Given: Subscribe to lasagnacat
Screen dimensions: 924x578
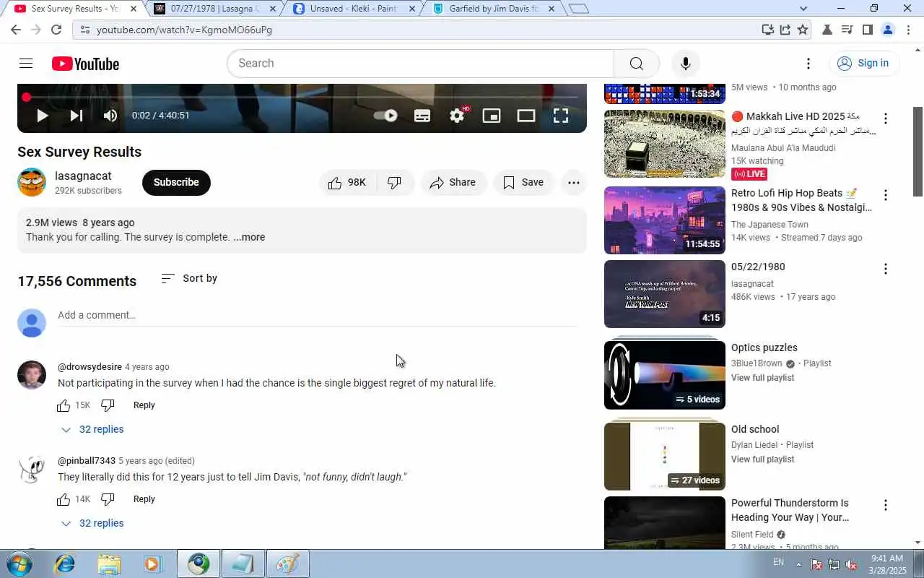Looking at the screenshot, I should (x=176, y=183).
